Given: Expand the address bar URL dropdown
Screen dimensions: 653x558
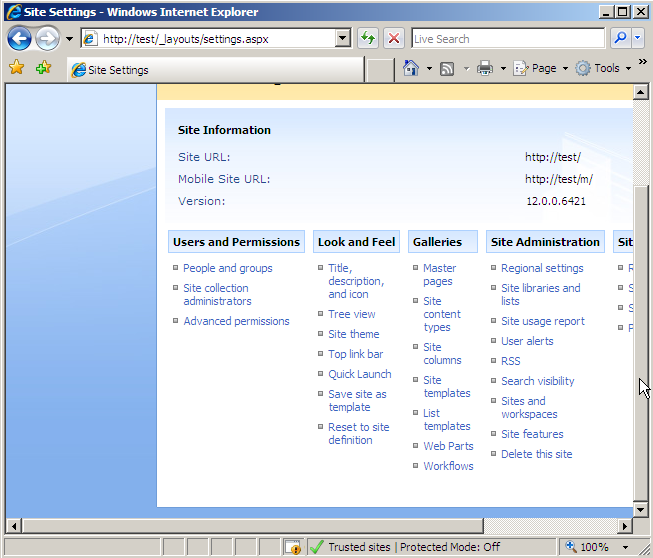Looking at the screenshot, I should pos(343,39).
